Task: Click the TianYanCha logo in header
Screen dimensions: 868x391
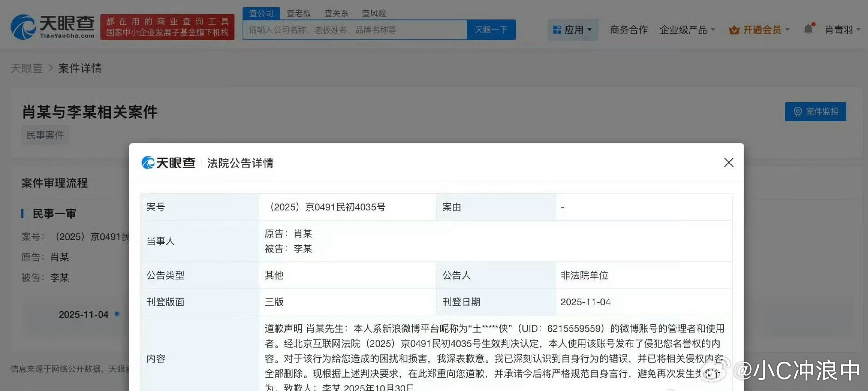Action: [x=53, y=27]
